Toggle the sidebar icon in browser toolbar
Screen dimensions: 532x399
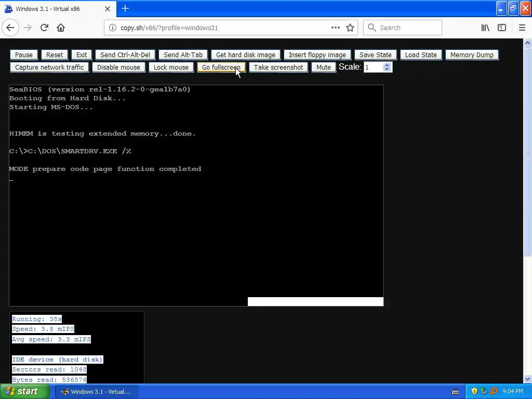502,28
